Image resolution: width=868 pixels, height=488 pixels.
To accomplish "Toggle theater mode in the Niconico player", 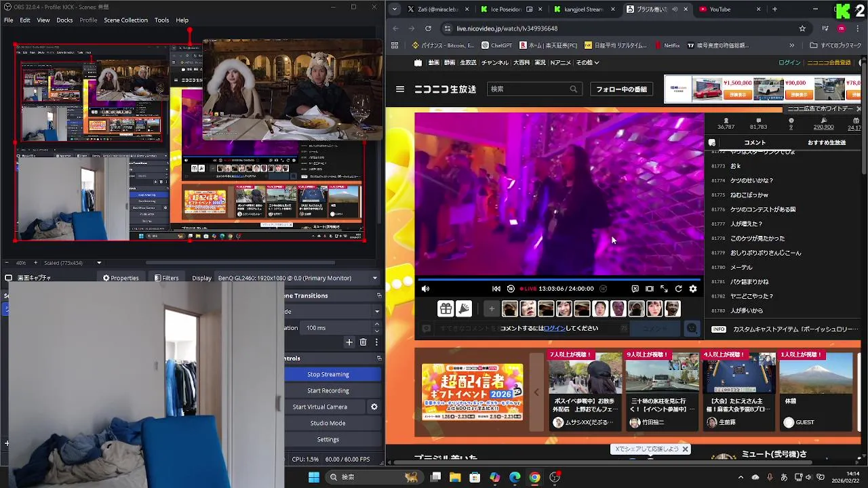I will 650,289.
